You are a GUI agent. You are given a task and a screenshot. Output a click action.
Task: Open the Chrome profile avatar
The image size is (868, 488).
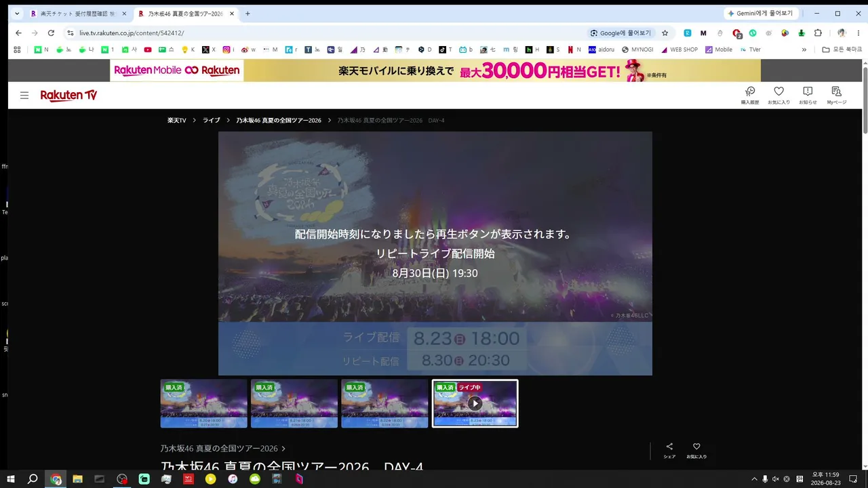pos(842,33)
